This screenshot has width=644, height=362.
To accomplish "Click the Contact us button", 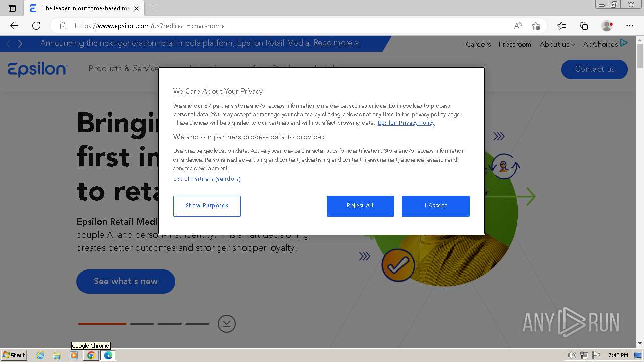I will 594,69.
